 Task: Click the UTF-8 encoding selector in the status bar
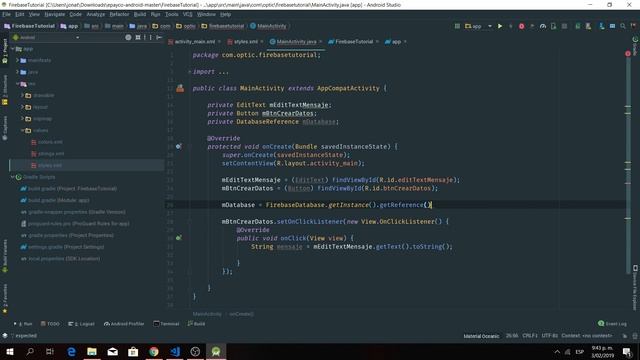549,336
